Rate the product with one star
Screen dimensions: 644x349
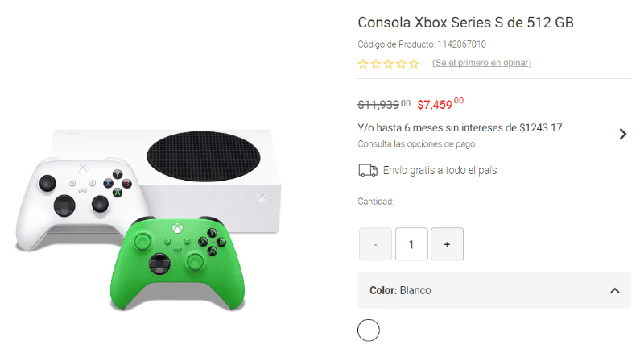tap(363, 64)
